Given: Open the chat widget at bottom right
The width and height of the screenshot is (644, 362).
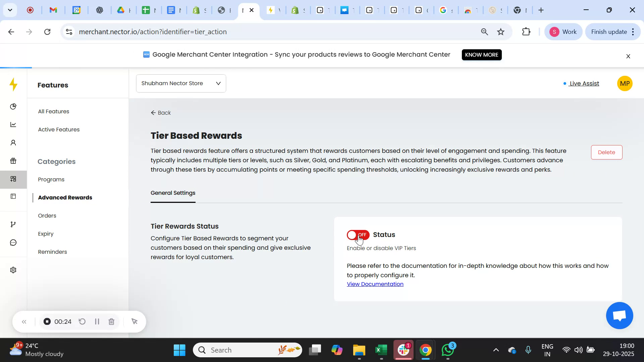Looking at the screenshot, I should (619, 315).
